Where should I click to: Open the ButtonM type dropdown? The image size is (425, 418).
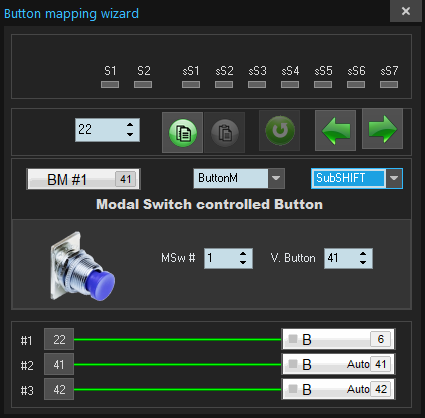coord(276,178)
